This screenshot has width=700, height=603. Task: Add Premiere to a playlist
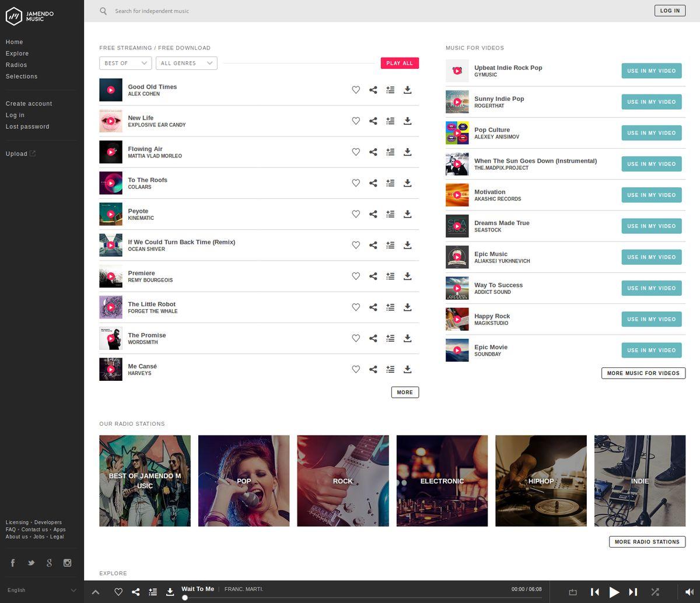(x=390, y=276)
